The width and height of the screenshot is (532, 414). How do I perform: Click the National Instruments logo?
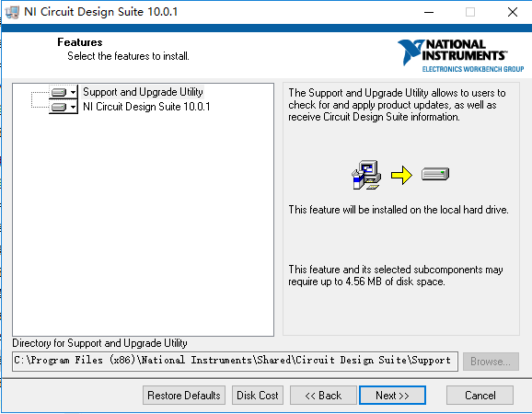461,55
